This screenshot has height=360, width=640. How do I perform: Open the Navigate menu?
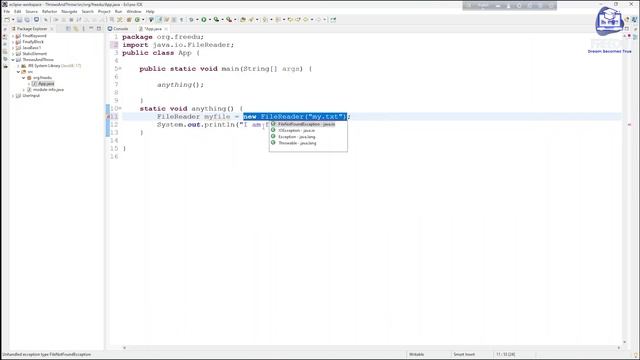pyautogui.click(x=69, y=11)
